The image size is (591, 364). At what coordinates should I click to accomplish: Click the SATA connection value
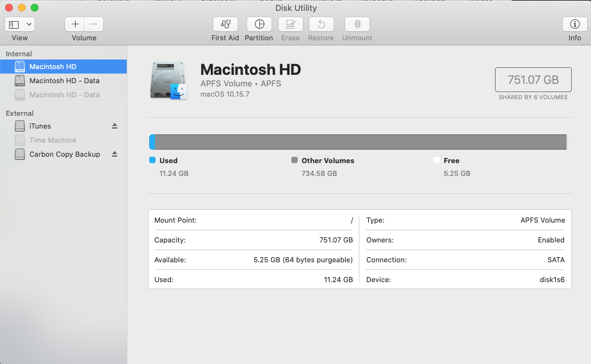(x=556, y=260)
